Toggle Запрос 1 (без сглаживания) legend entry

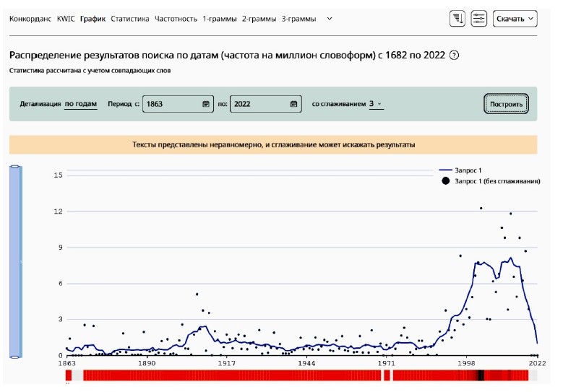point(491,181)
